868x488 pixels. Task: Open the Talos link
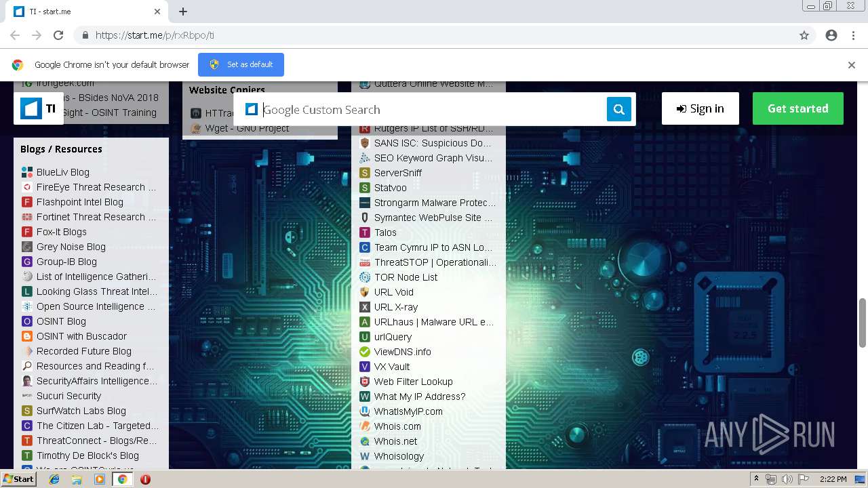pos(385,232)
